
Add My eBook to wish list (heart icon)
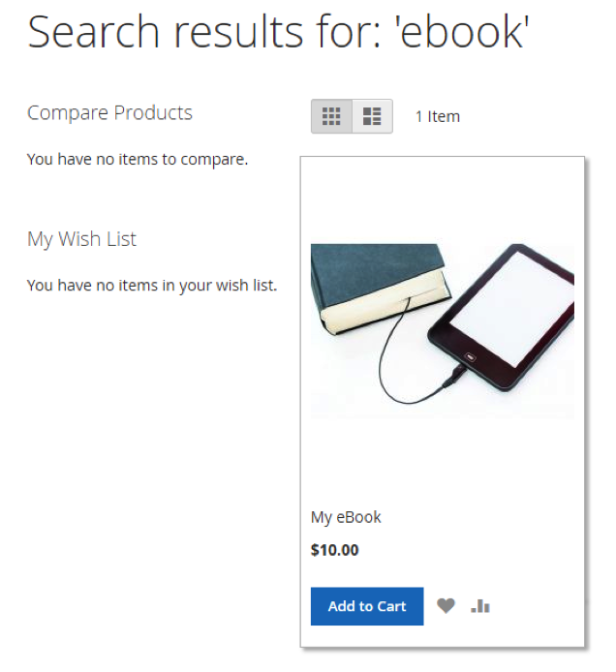[x=446, y=606]
